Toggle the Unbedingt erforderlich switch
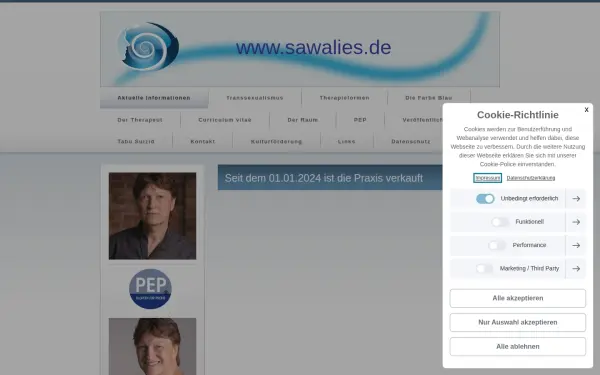The width and height of the screenshot is (600, 375). (x=485, y=199)
